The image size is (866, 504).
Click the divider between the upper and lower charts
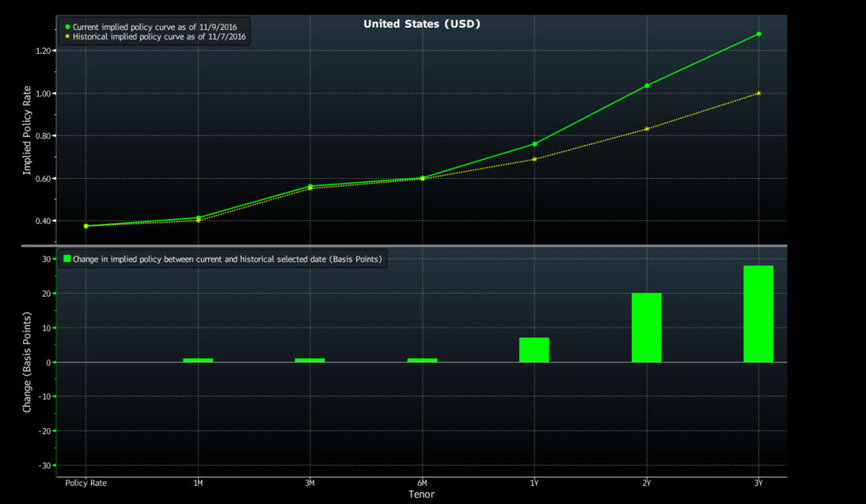pyautogui.click(x=421, y=246)
